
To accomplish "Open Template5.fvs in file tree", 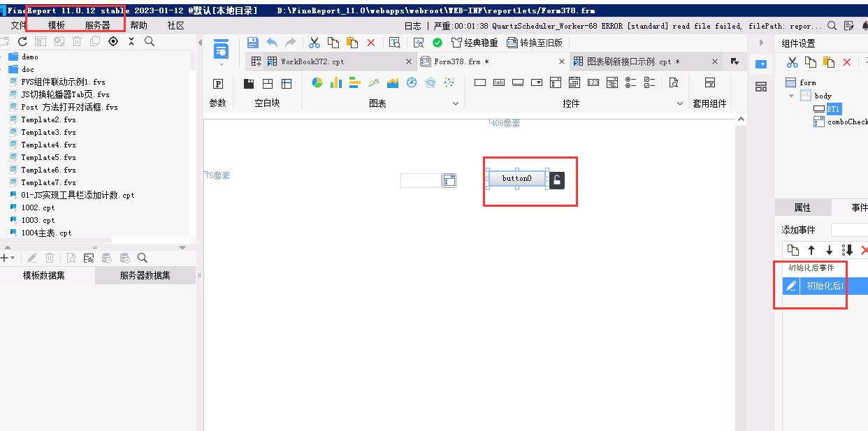I will click(x=48, y=157).
